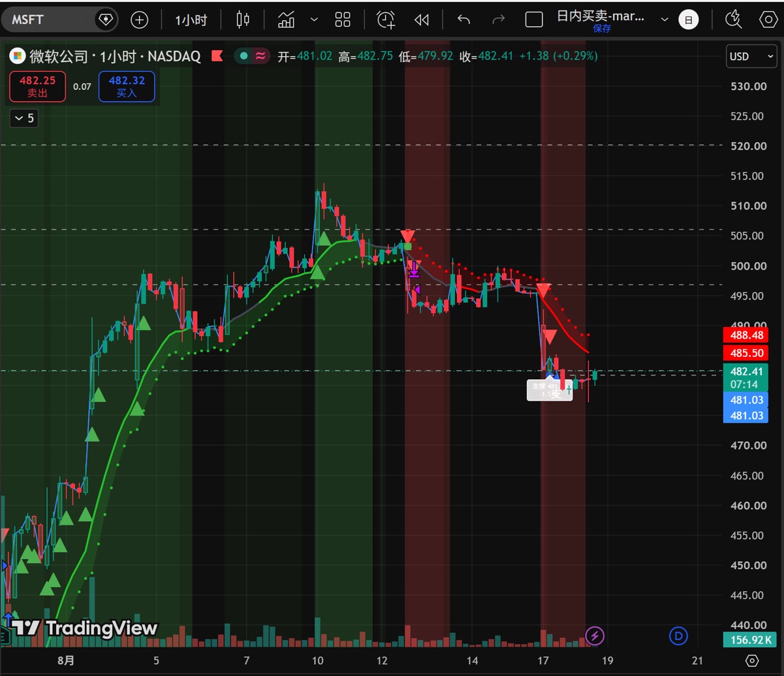Create an alert with the clock-plus icon
The height and width of the screenshot is (676, 784).
click(387, 20)
